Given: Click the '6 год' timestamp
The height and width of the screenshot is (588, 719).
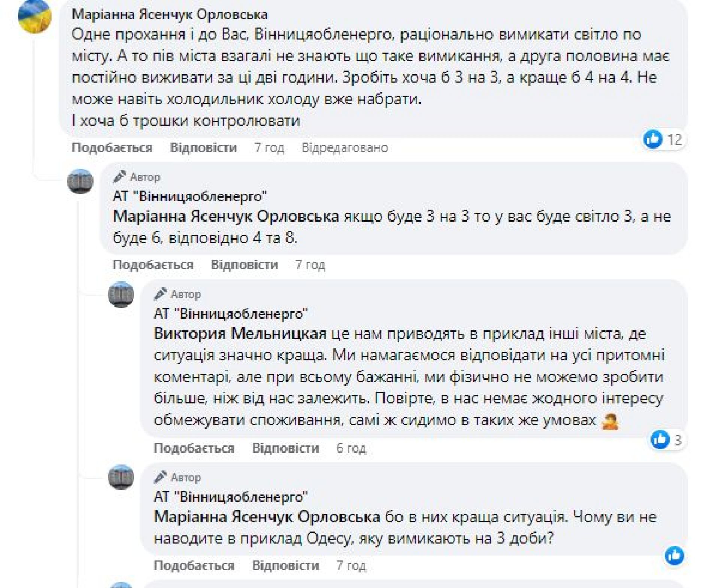Looking at the screenshot, I should point(351,448).
